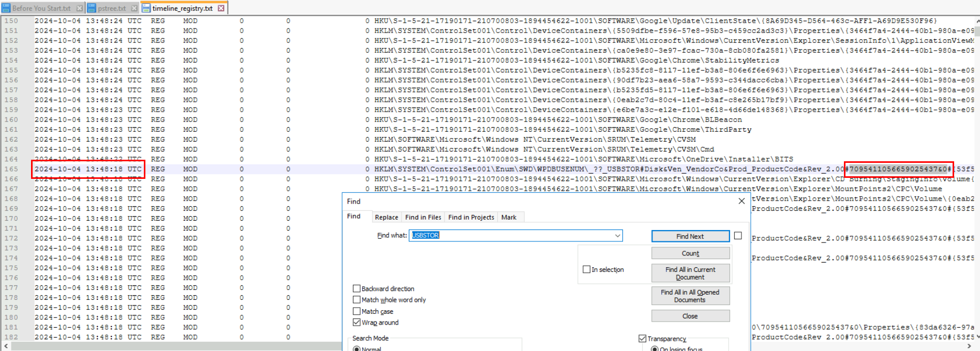Expand the Find what history dropdown
Screen dimensions: 980x351
click(617, 236)
